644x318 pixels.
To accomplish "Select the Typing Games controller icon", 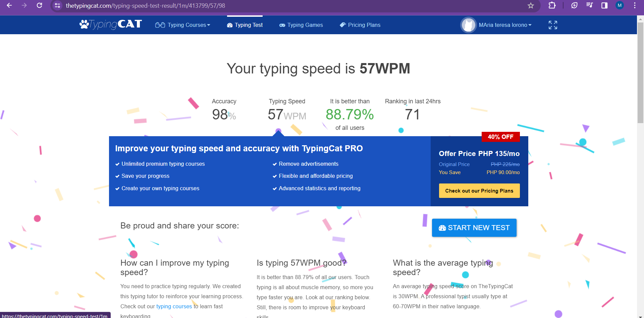I will (x=282, y=25).
